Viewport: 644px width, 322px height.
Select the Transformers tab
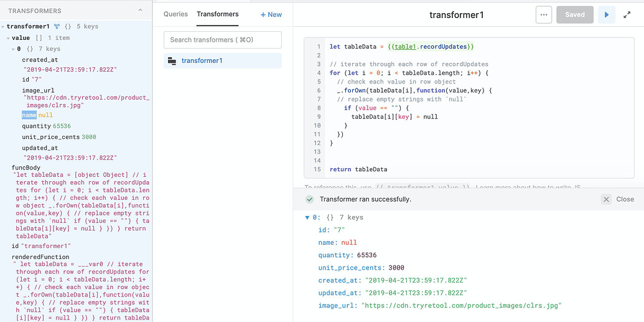[218, 14]
